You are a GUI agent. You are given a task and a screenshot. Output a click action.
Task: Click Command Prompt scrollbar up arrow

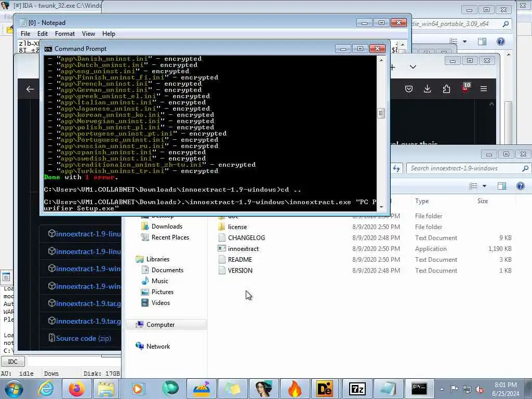point(381,60)
